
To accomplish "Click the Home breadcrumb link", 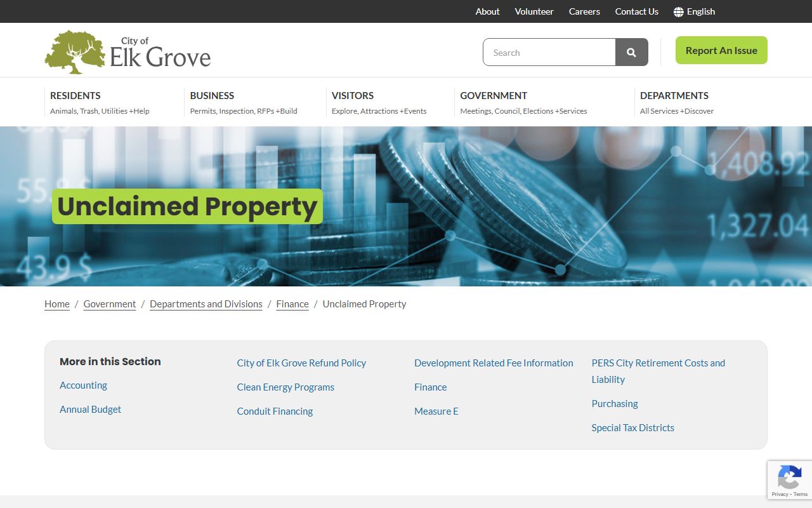I will tap(57, 304).
